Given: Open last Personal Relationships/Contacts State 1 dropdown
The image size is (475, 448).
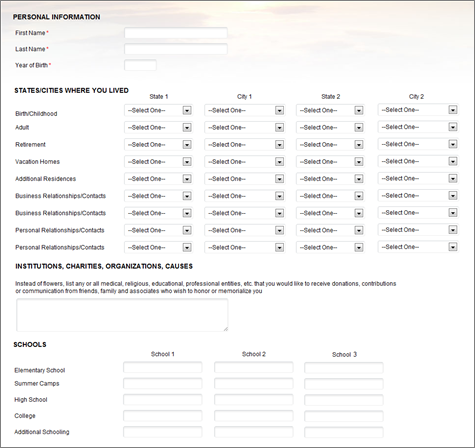Looking at the screenshot, I should pyautogui.click(x=158, y=247).
